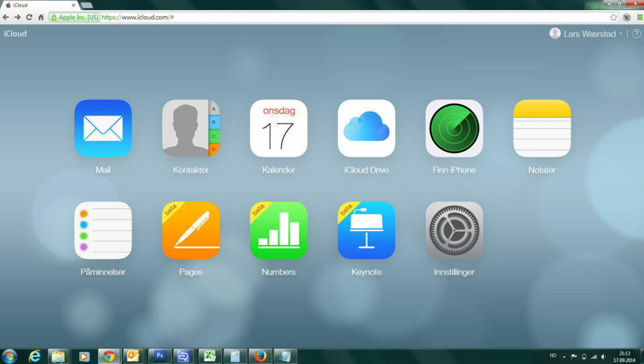The image size is (644, 364).
Task: Open the Mail app icon
Action: click(x=103, y=128)
